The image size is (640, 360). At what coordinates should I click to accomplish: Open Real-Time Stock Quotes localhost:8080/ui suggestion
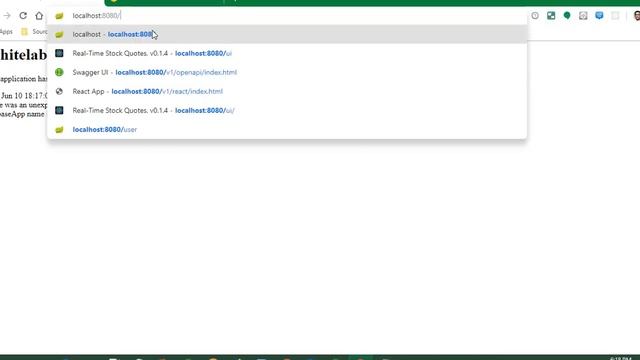click(x=287, y=53)
